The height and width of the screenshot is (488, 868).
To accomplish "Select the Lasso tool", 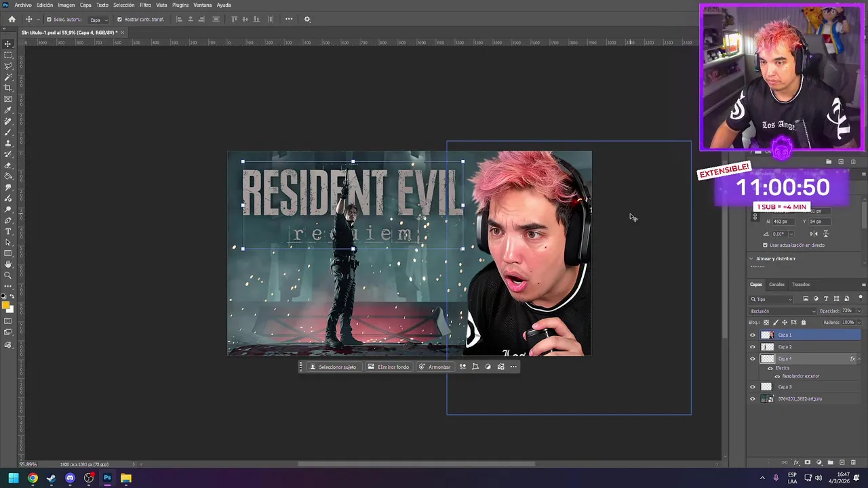I will tap(8, 66).
